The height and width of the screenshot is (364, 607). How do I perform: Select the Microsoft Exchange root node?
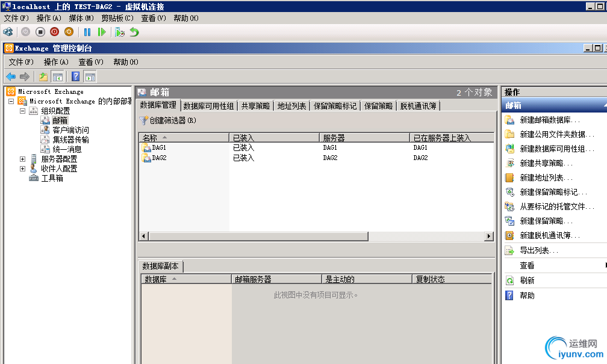[x=51, y=91]
